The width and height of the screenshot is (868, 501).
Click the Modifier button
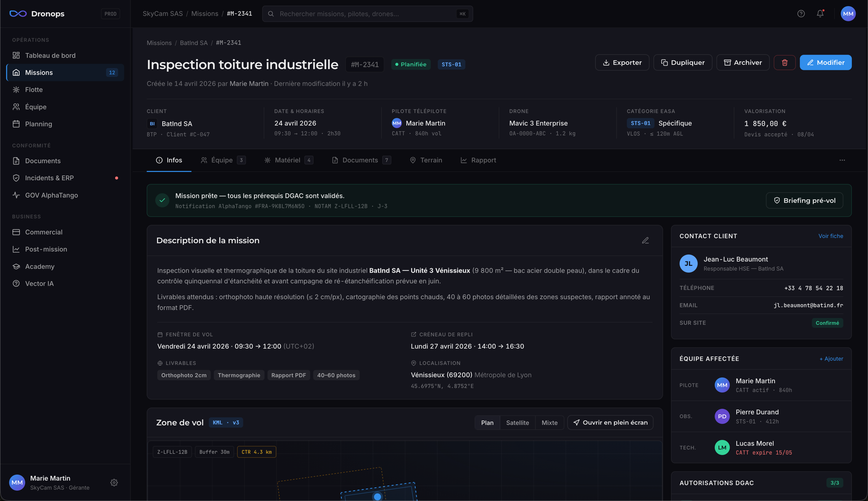coord(825,62)
